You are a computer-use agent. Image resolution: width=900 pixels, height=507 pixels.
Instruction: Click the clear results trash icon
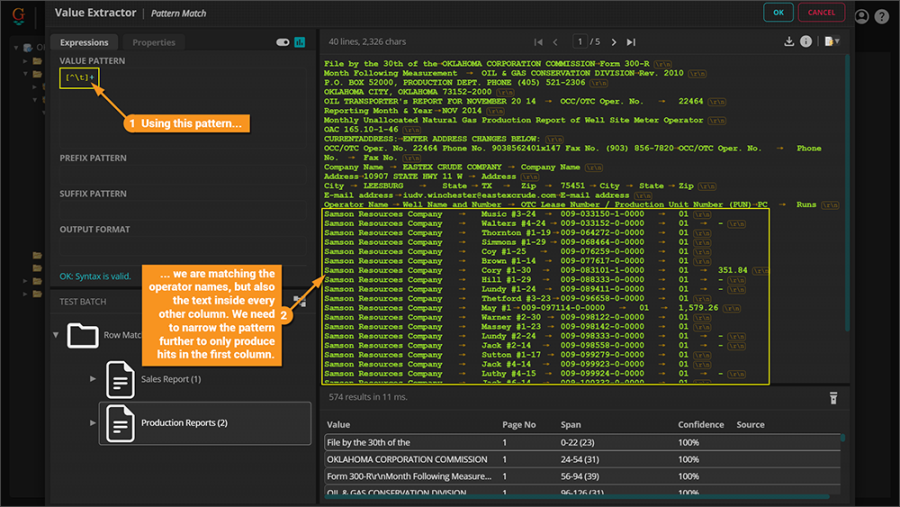click(x=833, y=398)
